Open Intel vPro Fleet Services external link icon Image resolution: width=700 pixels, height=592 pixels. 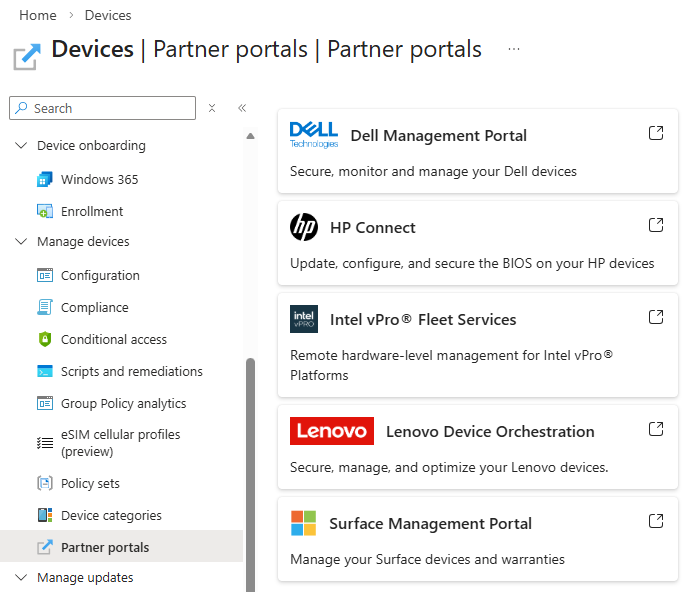[x=656, y=317]
